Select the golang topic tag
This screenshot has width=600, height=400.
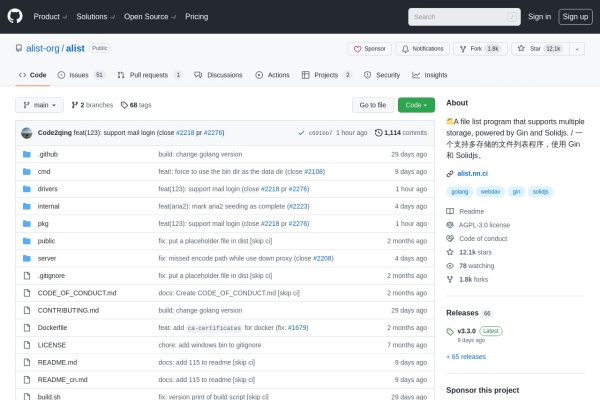[x=460, y=191]
